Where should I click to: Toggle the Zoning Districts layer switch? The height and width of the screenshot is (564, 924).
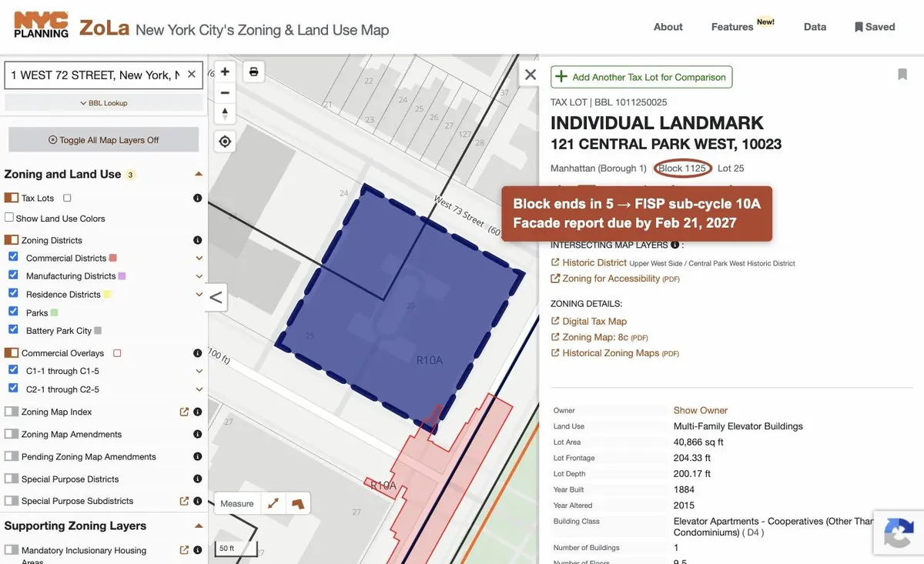tap(11, 240)
